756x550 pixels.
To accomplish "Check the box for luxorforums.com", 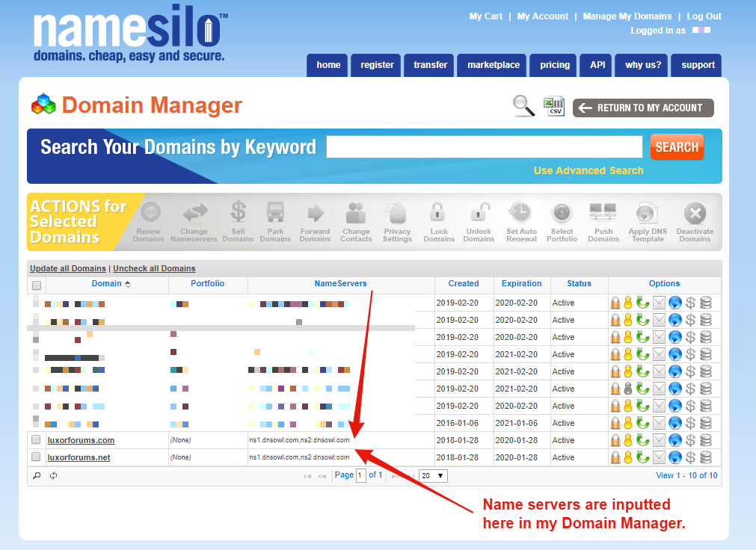I will pos(36,439).
